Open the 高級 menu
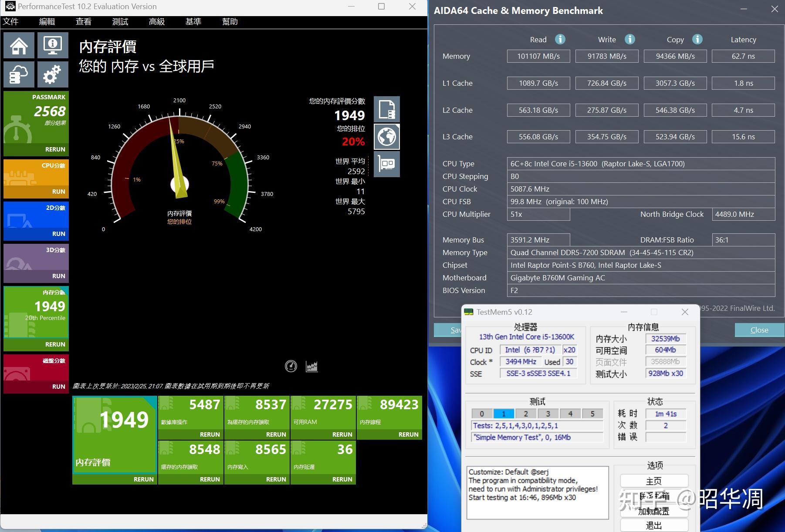785x532 pixels. click(x=157, y=22)
